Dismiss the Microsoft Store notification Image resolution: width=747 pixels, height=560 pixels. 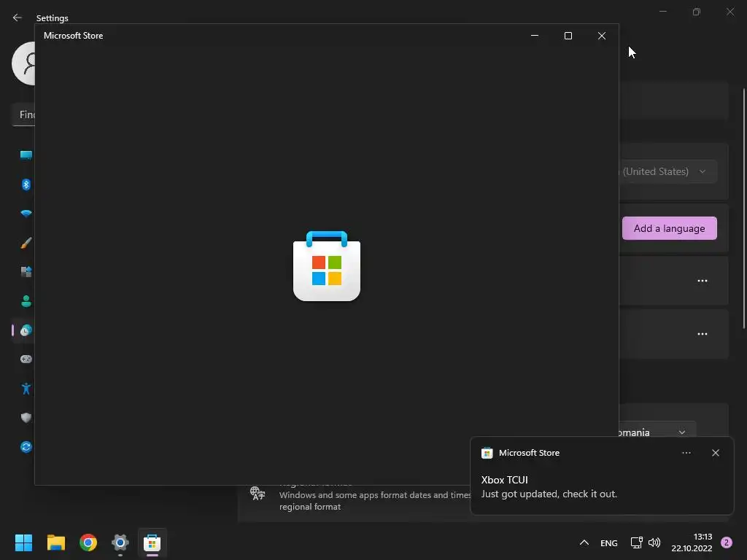716,453
